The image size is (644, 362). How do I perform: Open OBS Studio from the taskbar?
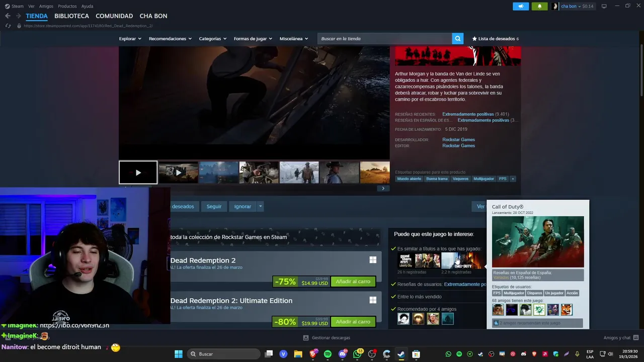click(372, 354)
